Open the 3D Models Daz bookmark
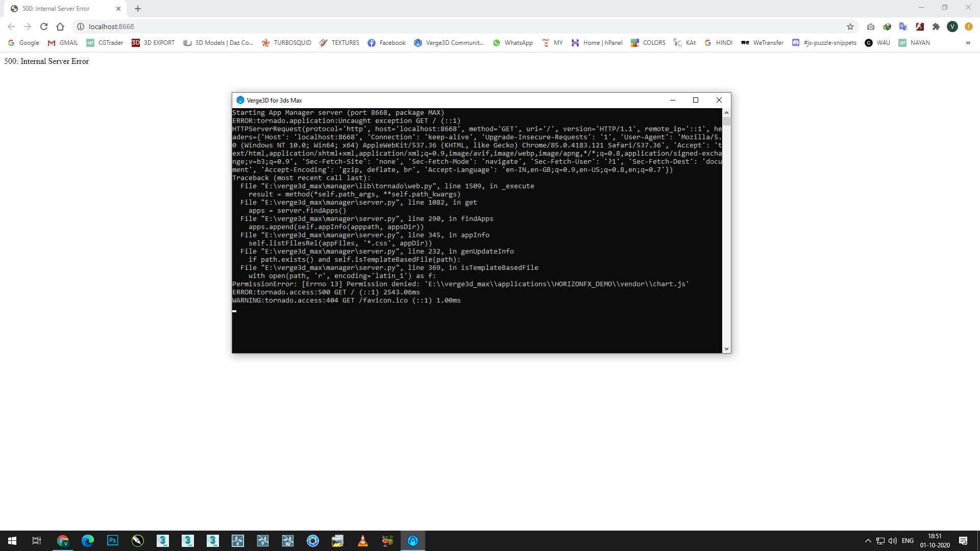Image resolution: width=980 pixels, height=551 pixels. click(218, 43)
